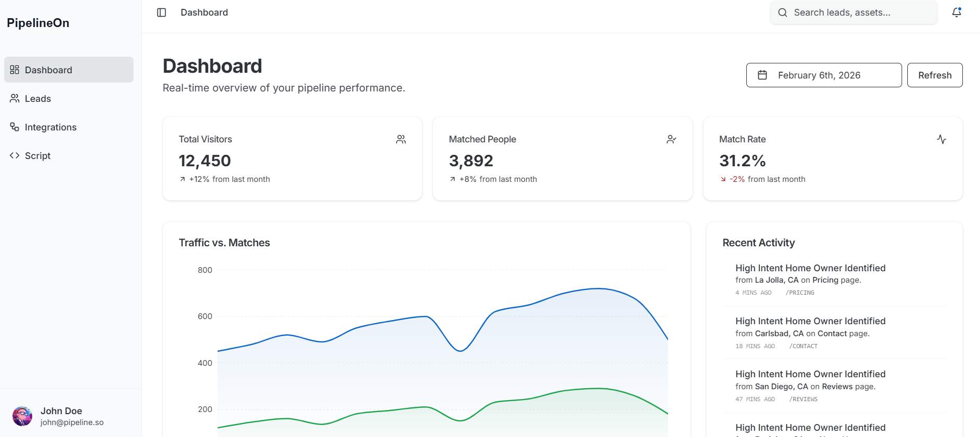Viewport: 980px width, 437px height.
Task: Open the La Jolla, CA activity entry
Action: [x=810, y=280]
